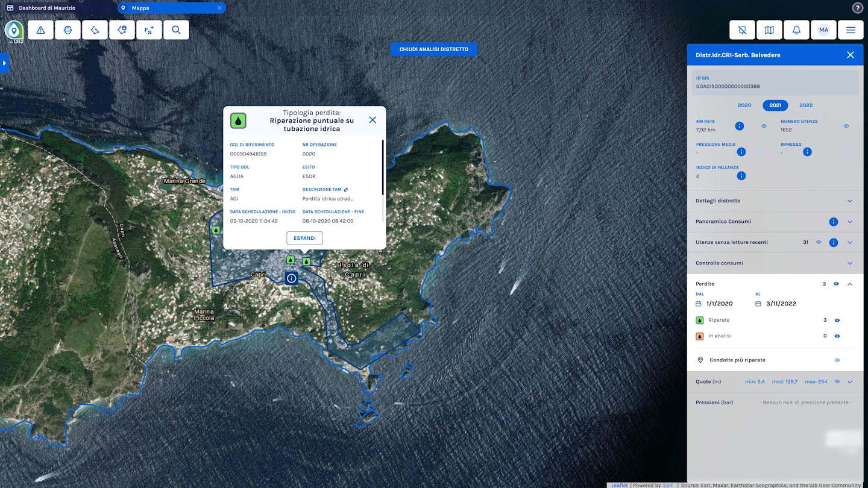
Task: Select the Mappa tab
Action: (x=171, y=8)
